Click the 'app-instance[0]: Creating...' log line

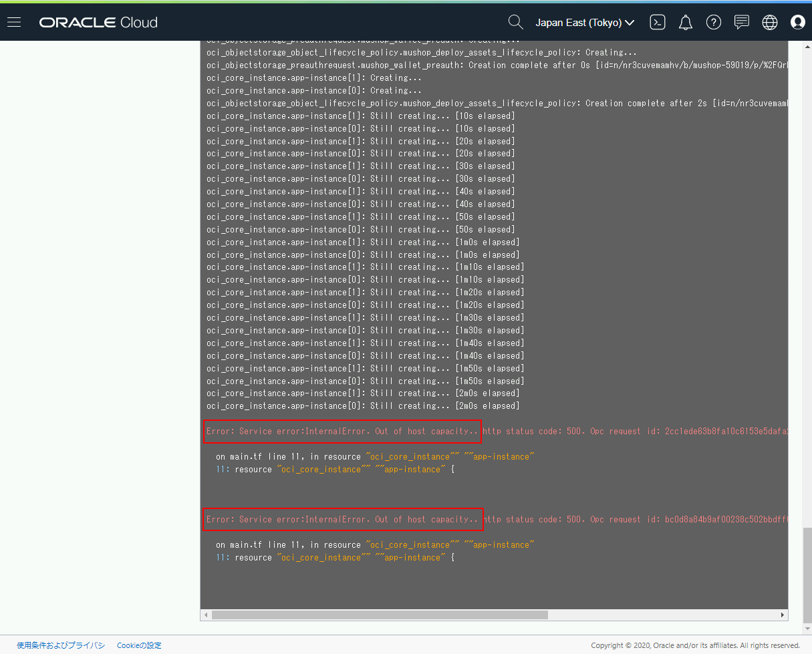tap(314, 91)
